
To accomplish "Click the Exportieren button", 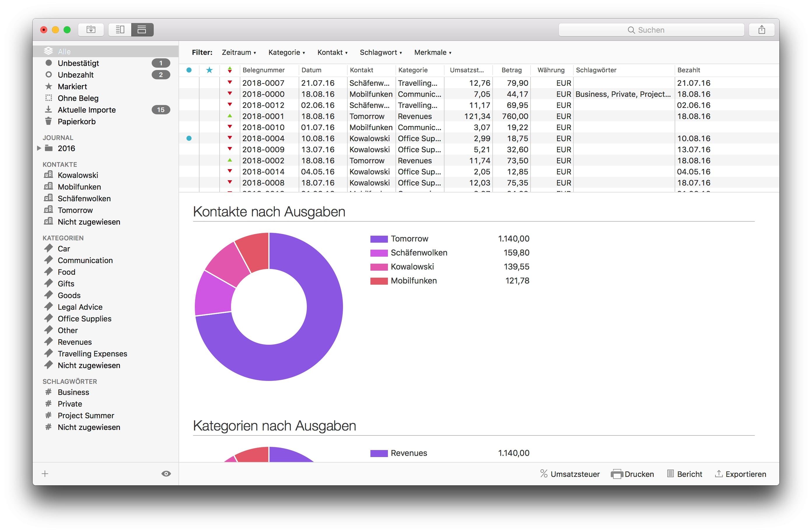I will pos(740,474).
